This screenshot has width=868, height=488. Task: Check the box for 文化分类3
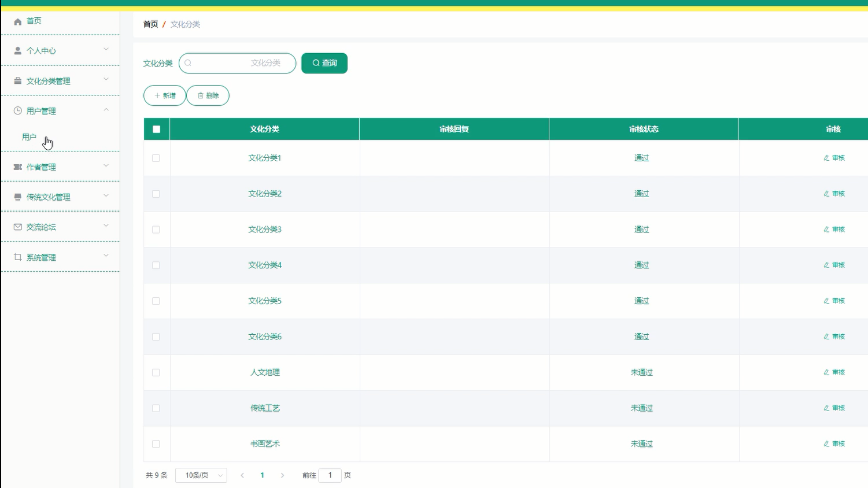pos(156,230)
